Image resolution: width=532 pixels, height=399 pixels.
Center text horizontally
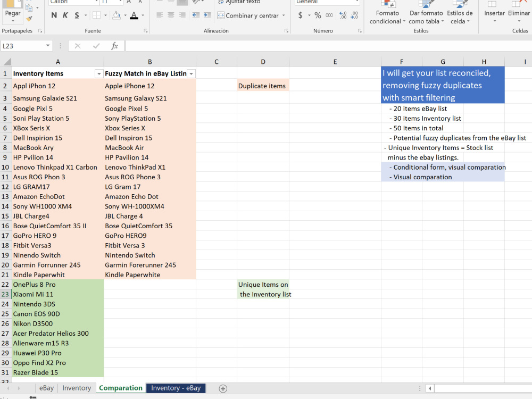pos(171,15)
